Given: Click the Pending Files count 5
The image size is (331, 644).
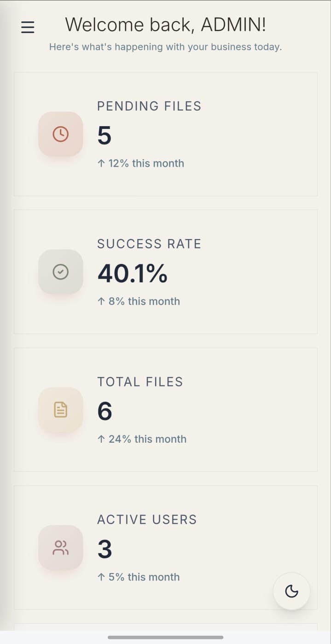Looking at the screenshot, I should (105, 135).
